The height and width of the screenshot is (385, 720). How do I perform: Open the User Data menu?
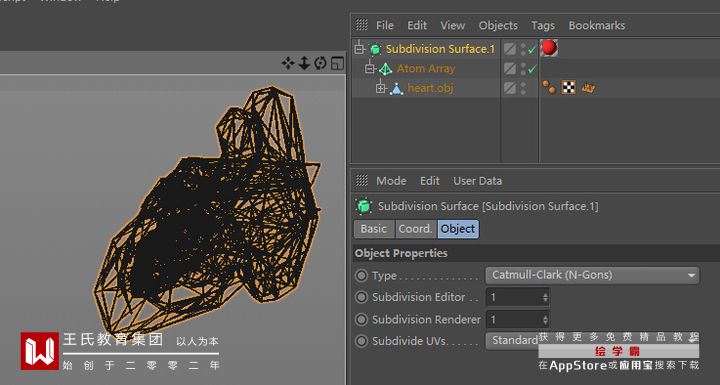[478, 181]
